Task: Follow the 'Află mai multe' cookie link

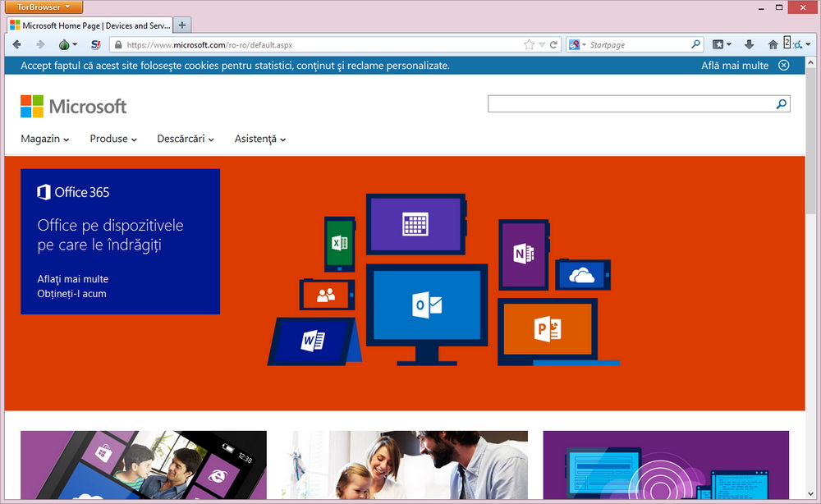Action: pyautogui.click(x=735, y=66)
